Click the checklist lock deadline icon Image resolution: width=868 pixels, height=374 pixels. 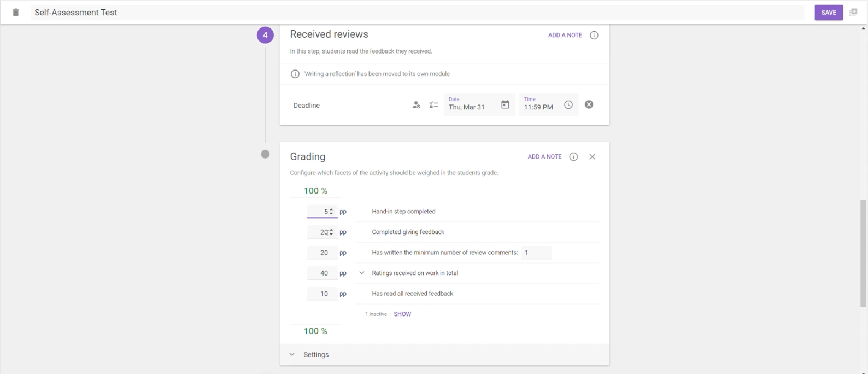click(433, 105)
